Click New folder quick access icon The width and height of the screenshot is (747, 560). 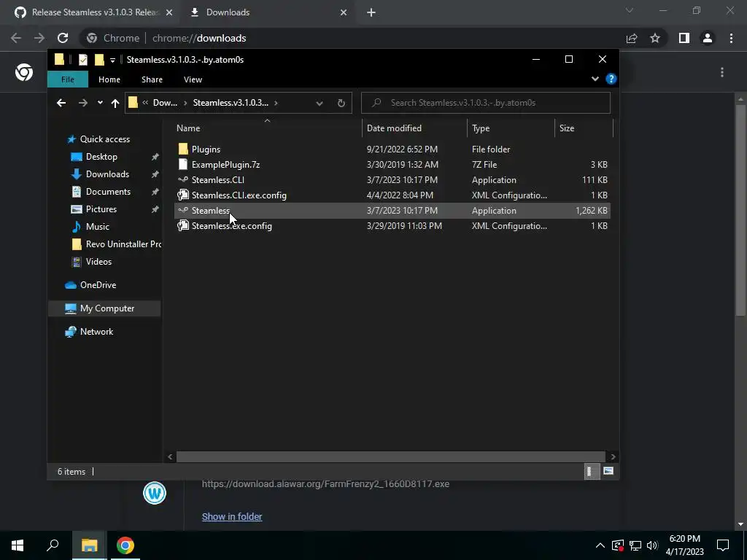point(99,60)
